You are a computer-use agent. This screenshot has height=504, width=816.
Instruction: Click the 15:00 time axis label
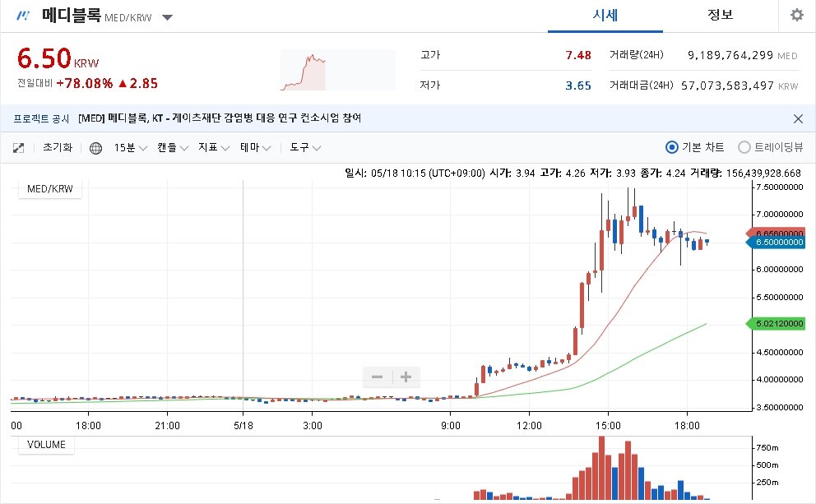[608, 425]
